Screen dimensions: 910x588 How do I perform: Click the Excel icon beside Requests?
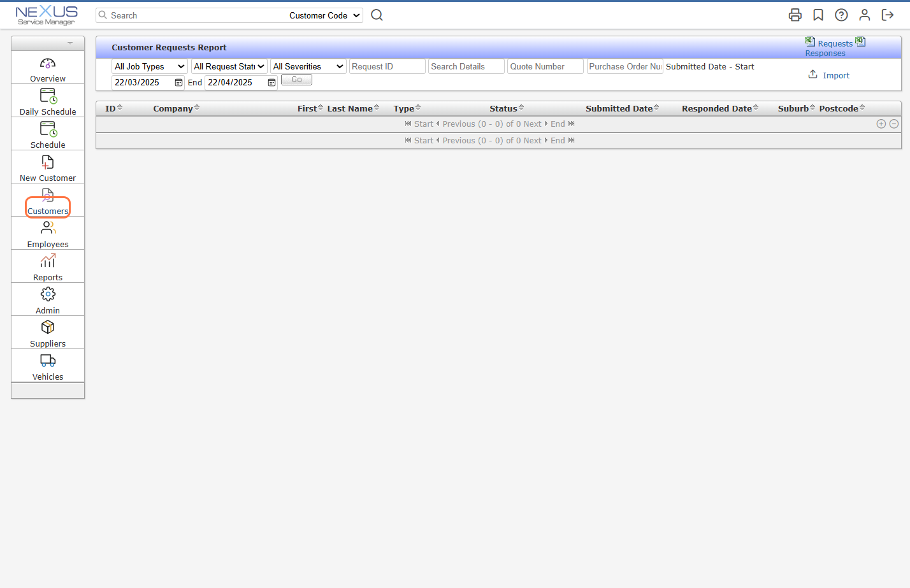click(810, 41)
